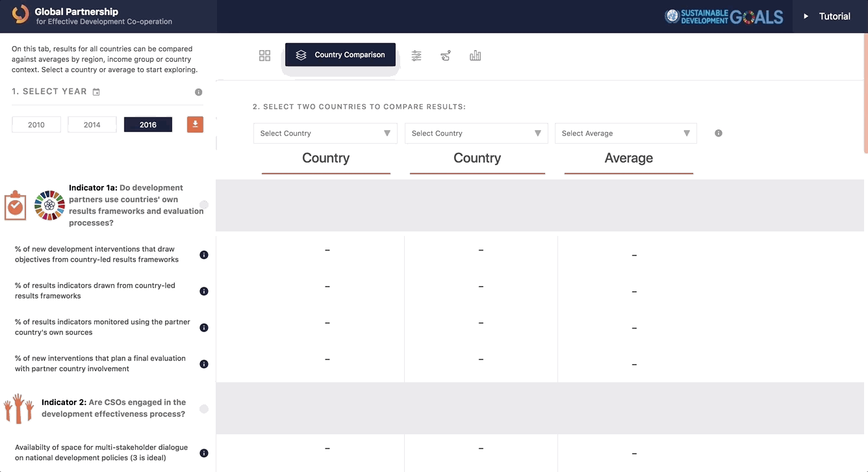
Task: Click the info icon next to Select Year
Action: click(198, 92)
